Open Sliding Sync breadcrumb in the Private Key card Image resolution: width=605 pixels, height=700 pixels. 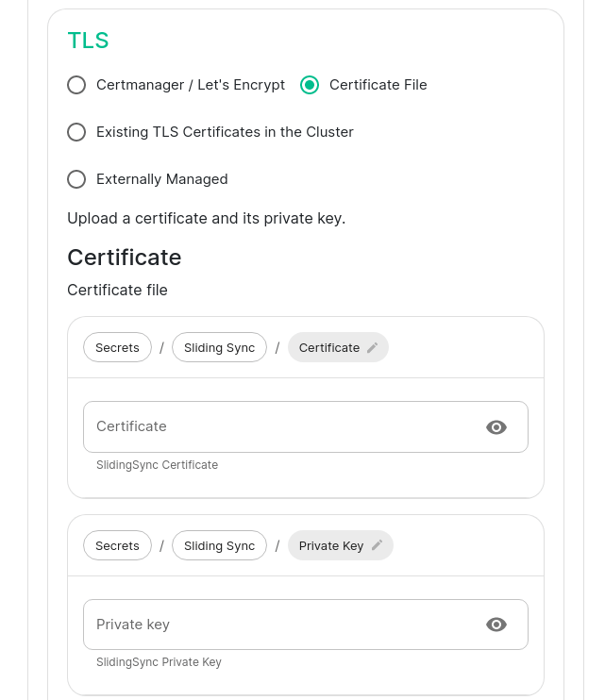pyautogui.click(x=219, y=546)
